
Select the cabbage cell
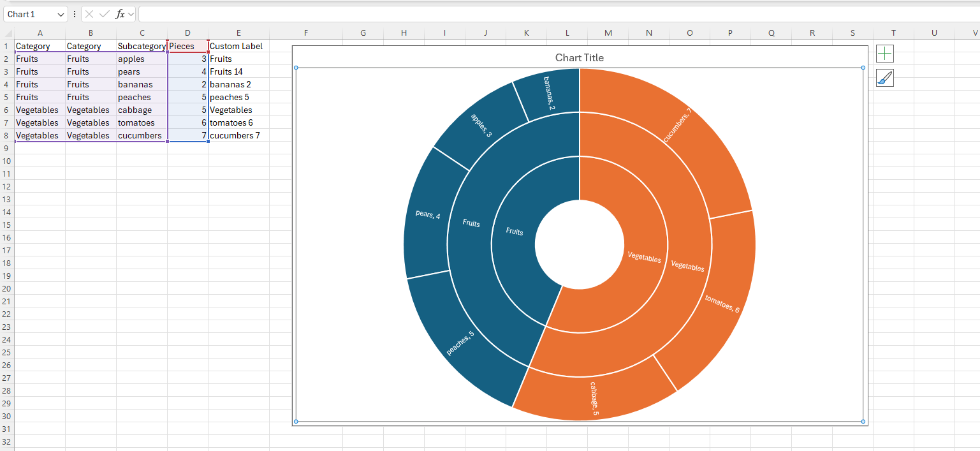(x=142, y=110)
